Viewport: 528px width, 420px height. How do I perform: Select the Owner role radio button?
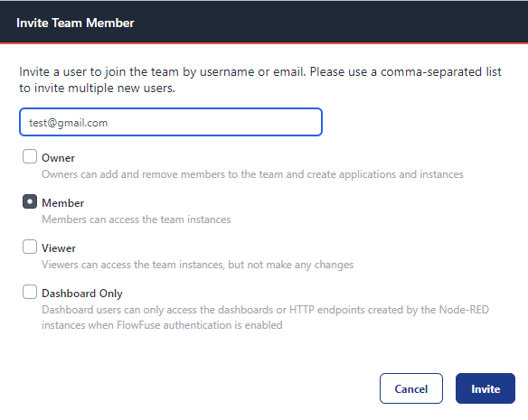30,156
